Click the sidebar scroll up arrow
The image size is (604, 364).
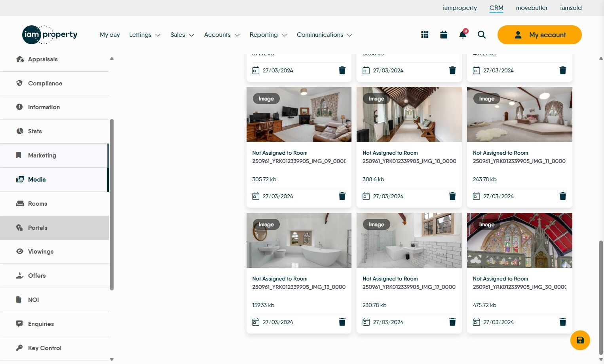point(112,59)
